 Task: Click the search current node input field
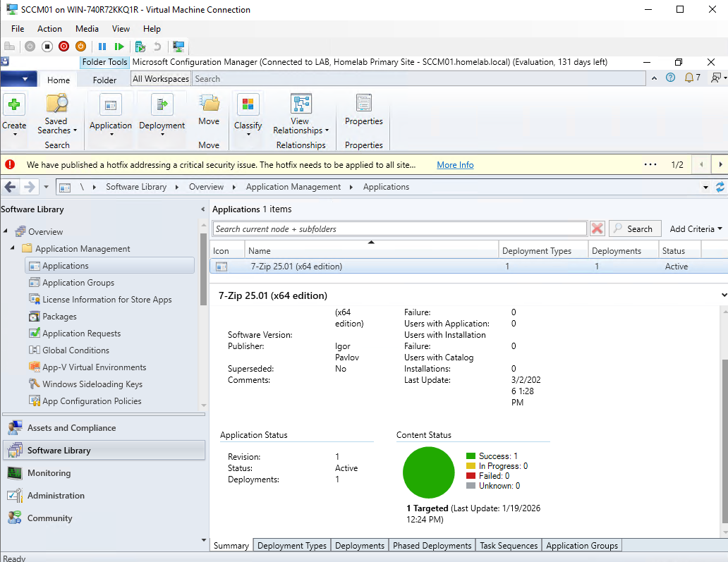399,228
